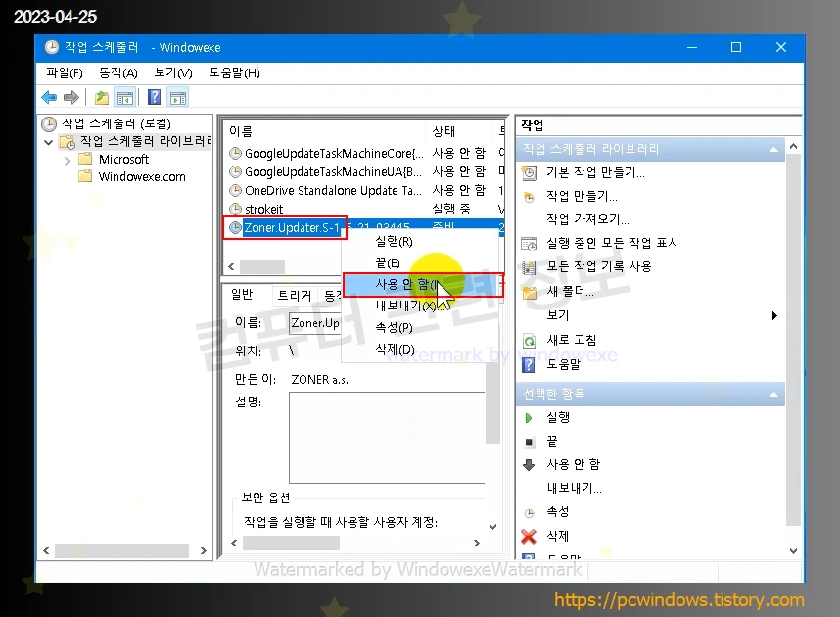Maximize the 작업 스케줄러 window

tap(736, 47)
